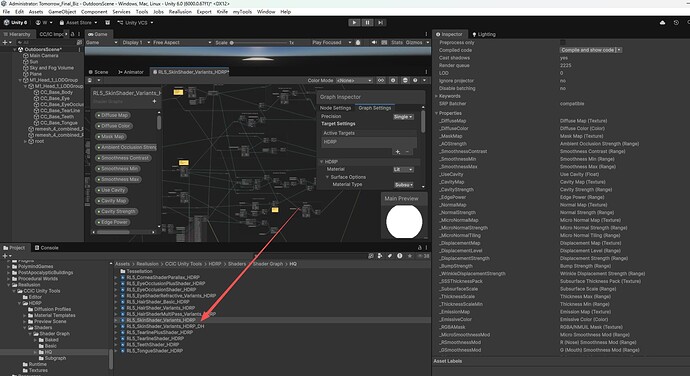The width and height of the screenshot is (690, 376).
Task: Select RLS_SkinShader_Variants_HDRP_DH asset
Action: tap(165, 326)
